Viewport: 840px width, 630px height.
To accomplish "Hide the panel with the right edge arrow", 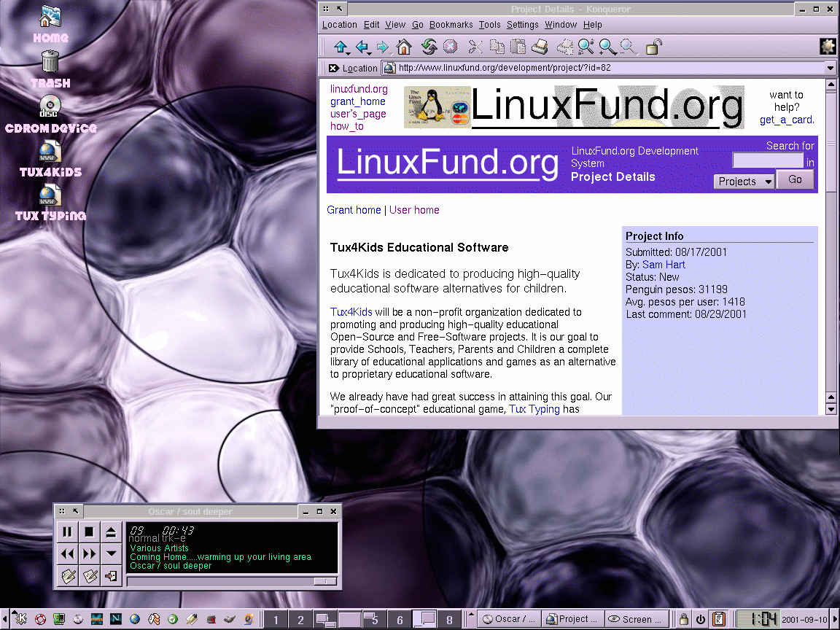I will tap(836, 619).
